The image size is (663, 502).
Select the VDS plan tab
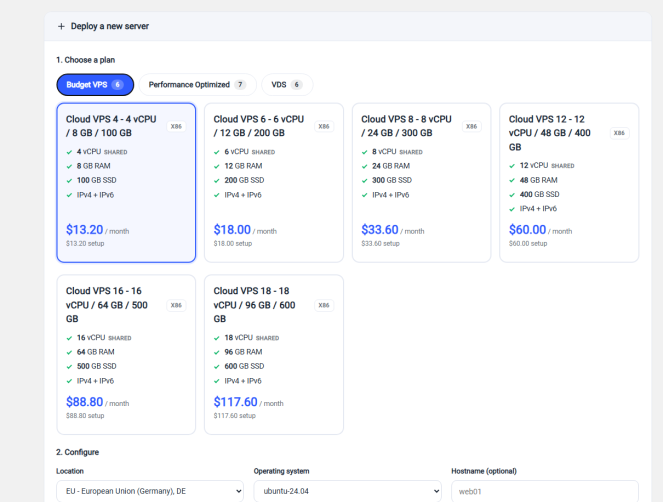287,85
